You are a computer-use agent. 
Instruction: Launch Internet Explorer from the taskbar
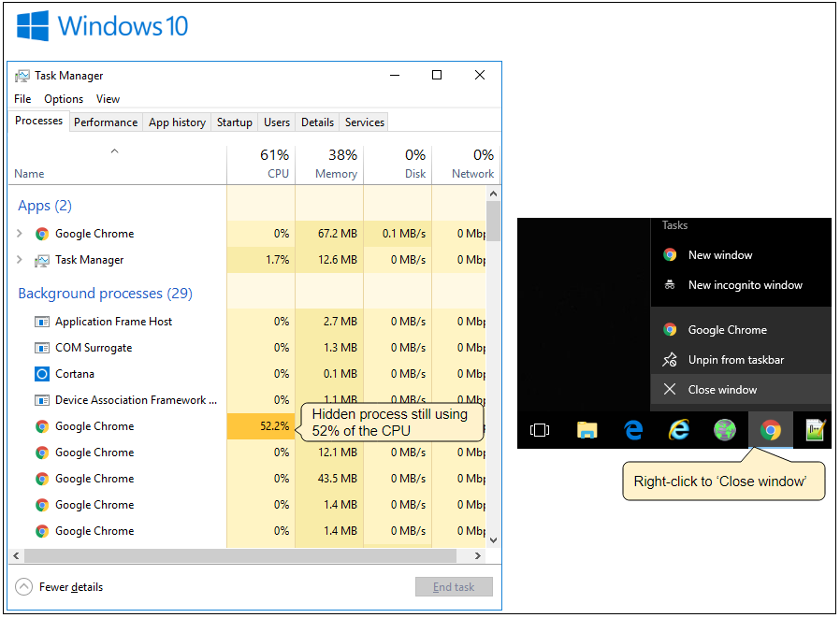(679, 430)
